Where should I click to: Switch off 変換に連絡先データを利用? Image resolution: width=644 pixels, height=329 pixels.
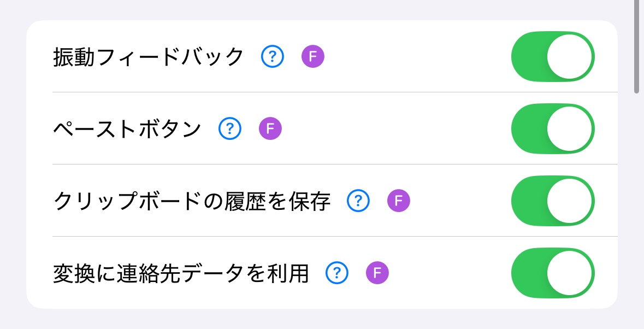[x=552, y=272]
